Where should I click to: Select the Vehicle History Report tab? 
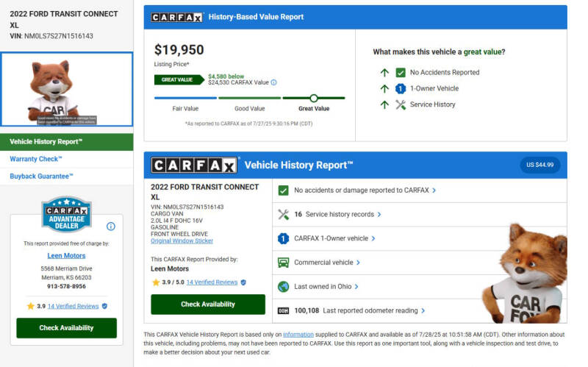(46, 141)
